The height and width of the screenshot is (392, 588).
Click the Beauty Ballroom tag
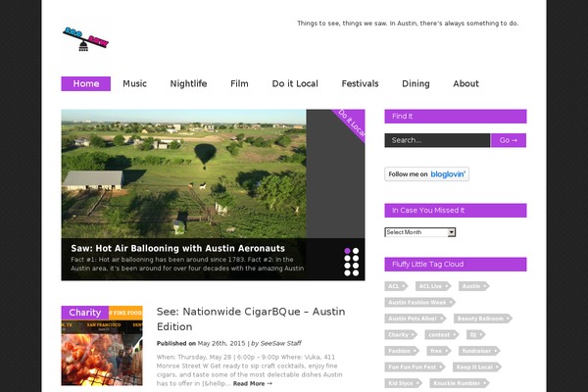pyautogui.click(x=483, y=318)
